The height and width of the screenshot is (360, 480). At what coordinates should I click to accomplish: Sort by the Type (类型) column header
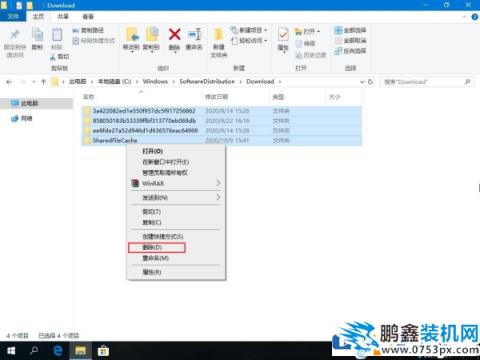coord(278,97)
